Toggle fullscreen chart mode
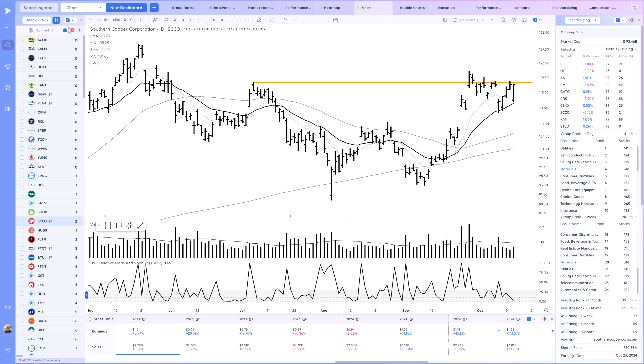The height and width of the screenshot is (364, 644). coord(524,20)
